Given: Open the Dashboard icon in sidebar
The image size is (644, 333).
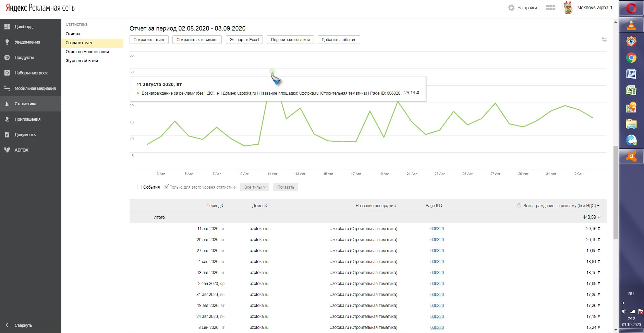Looking at the screenshot, I should [x=7, y=26].
